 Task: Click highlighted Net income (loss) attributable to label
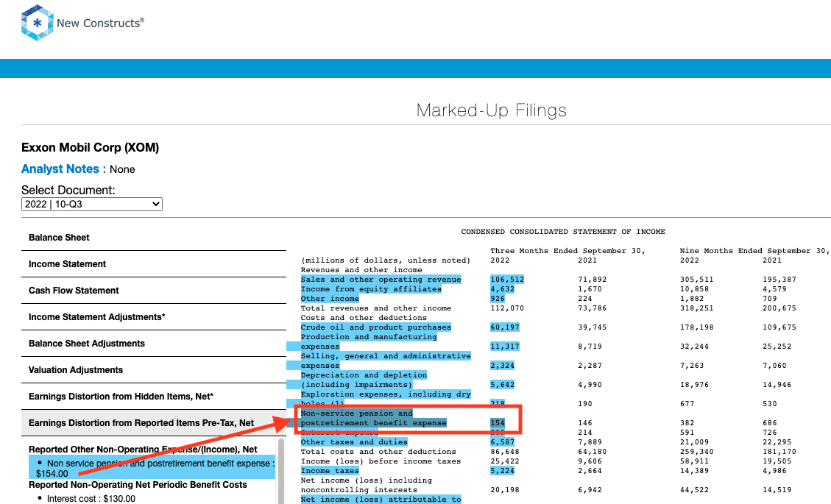coord(381,500)
